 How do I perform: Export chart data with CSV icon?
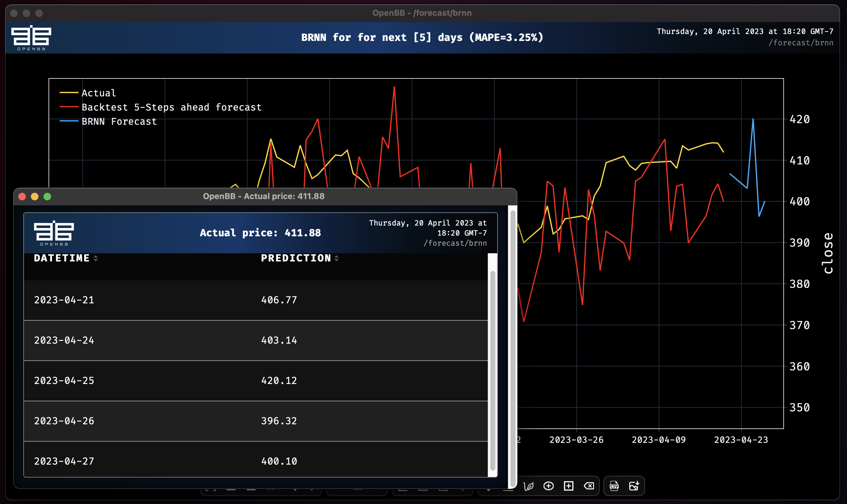click(x=614, y=486)
